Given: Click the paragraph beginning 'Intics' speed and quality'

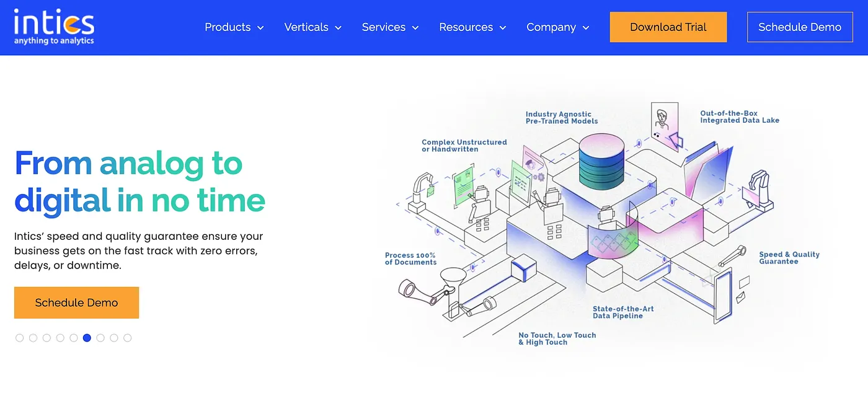Looking at the screenshot, I should 139,251.
